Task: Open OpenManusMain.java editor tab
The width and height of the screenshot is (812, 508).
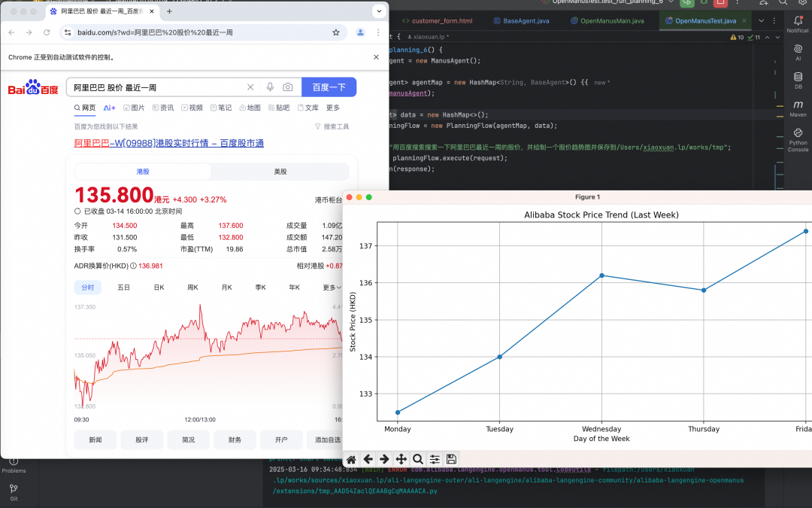Action: [x=607, y=21]
